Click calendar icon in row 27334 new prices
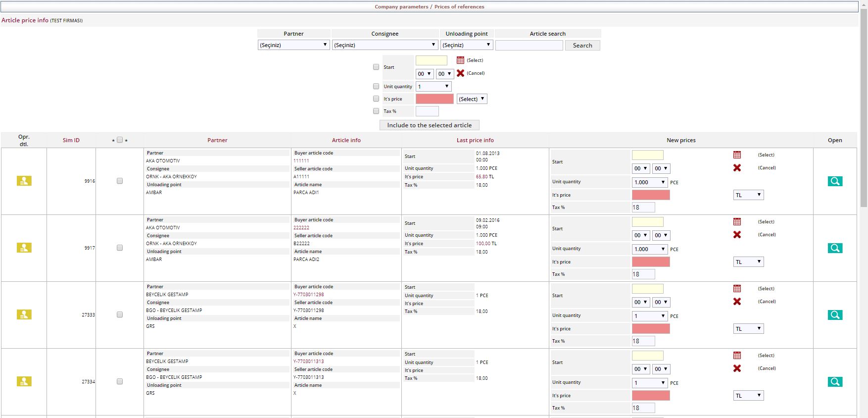 (x=737, y=356)
